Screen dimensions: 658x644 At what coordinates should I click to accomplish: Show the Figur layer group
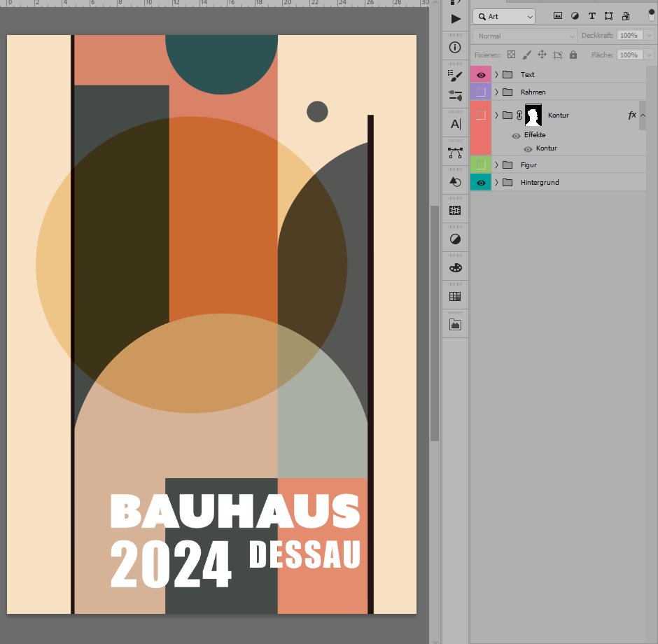click(481, 165)
